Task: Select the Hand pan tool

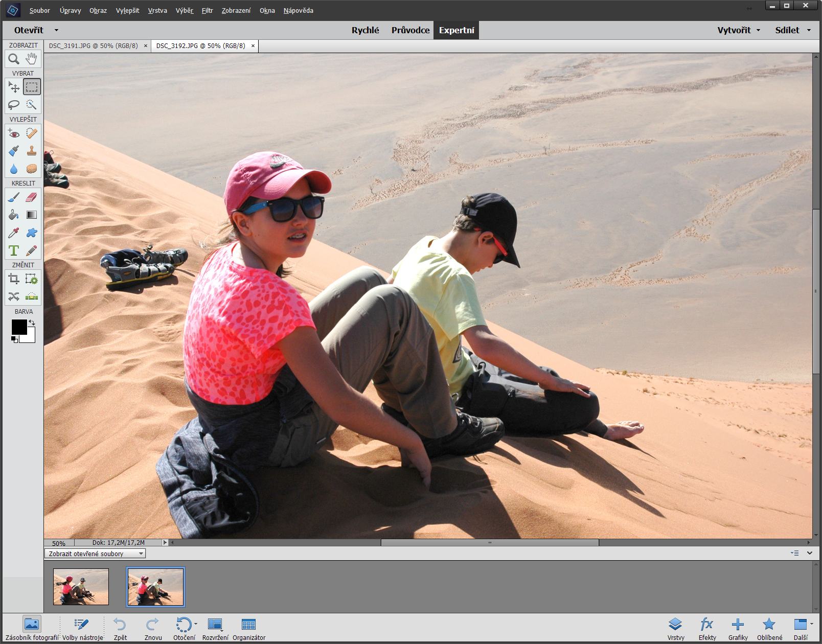Action: click(x=32, y=59)
